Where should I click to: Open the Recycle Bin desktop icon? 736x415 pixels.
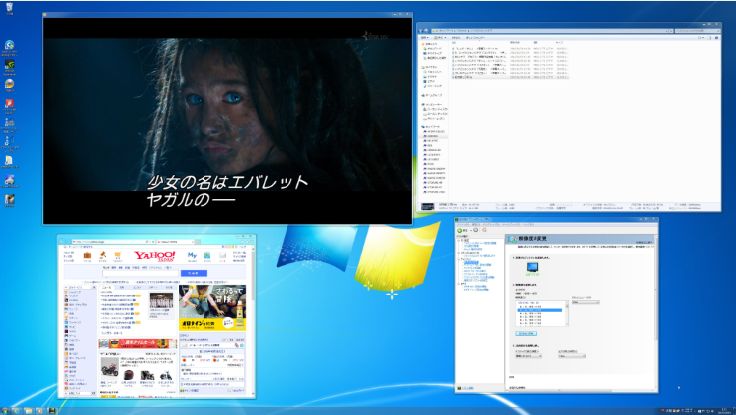pyautogui.click(x=9, y=7)
